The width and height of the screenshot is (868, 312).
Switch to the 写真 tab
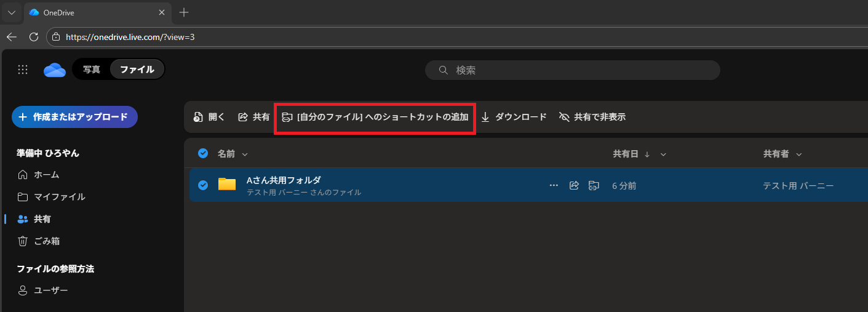[x=92, y=70]
